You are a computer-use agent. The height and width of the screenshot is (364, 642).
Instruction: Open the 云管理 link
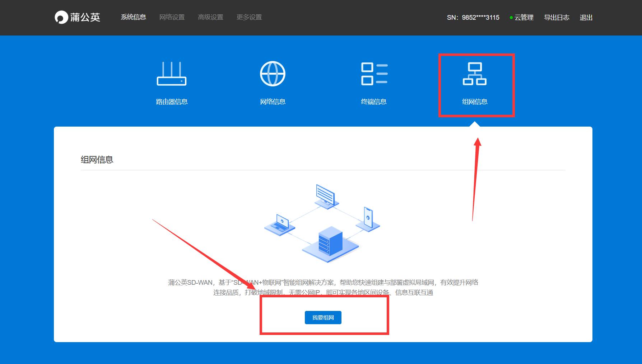(524, 18)
